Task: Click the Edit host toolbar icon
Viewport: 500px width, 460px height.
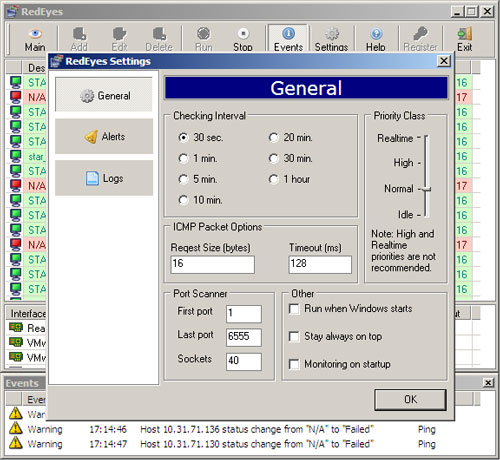Action: [119, 39]
